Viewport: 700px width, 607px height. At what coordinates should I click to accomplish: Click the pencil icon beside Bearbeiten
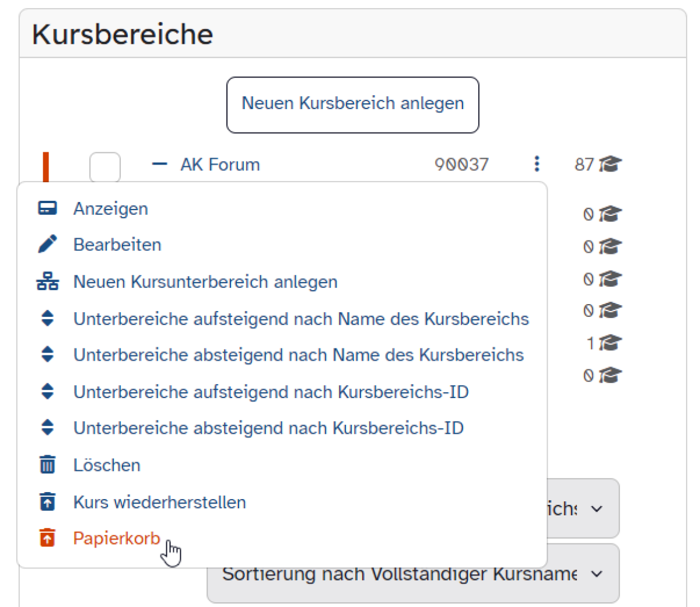(47, 244)
